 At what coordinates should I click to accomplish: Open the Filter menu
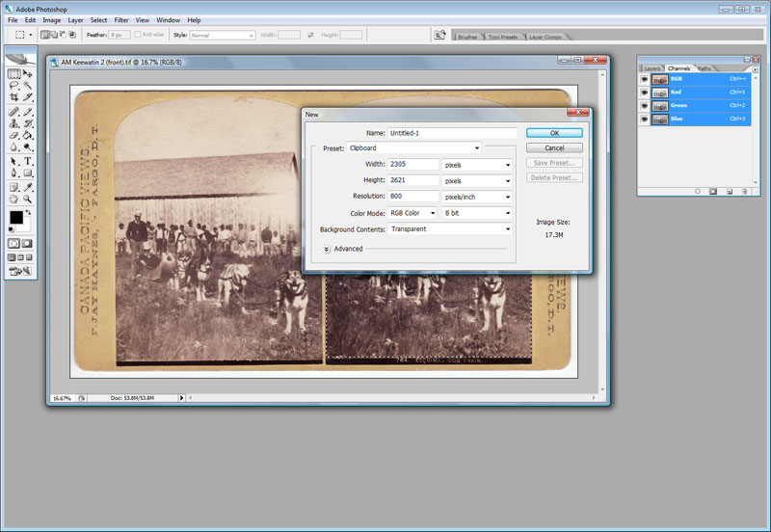[121, 19]
